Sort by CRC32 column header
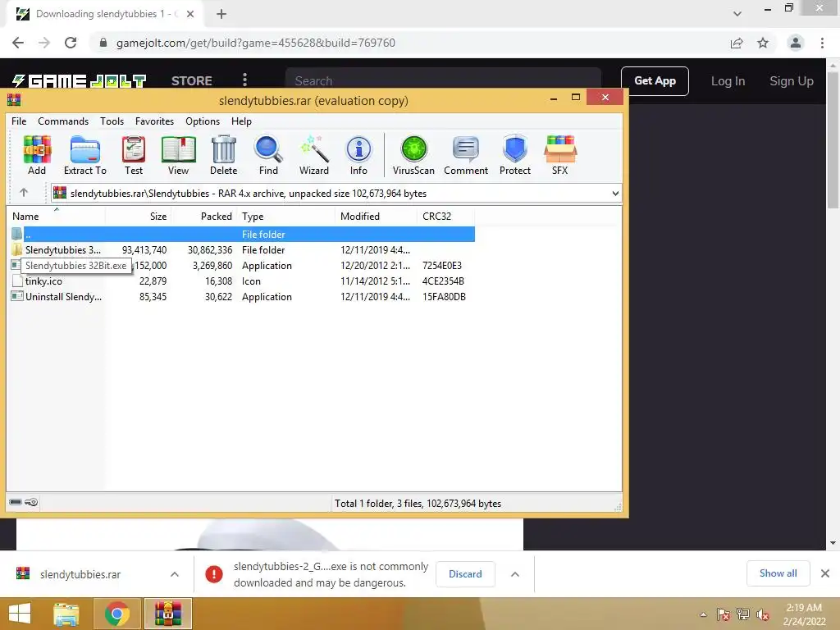Image resolution: width=840 pixels, height=630 pixels. (x=446, y=216)
